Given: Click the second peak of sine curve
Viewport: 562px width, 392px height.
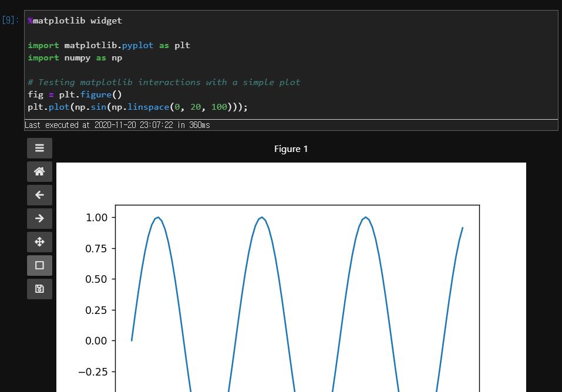Looking at the screenshot, I should [x=262, y=218].
